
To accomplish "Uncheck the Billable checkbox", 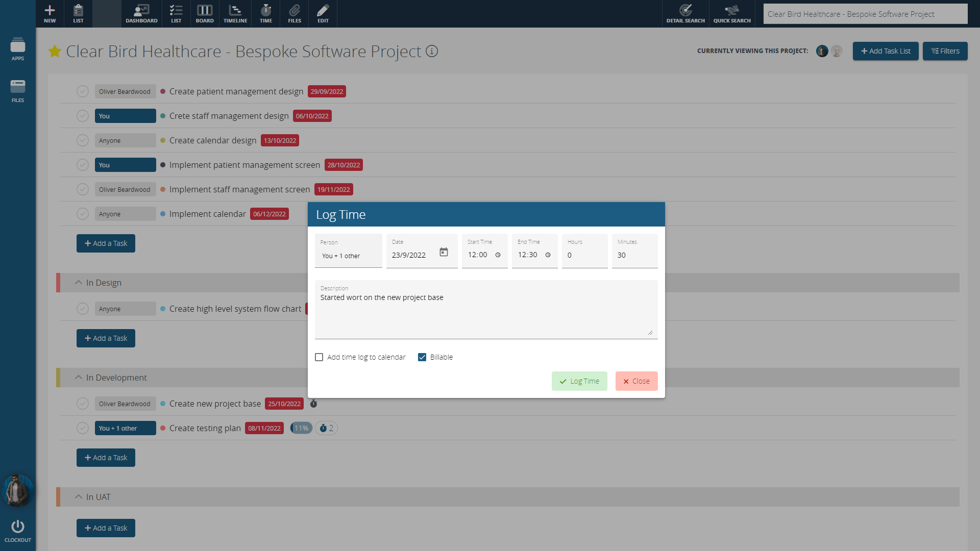I will coord(422,357).
